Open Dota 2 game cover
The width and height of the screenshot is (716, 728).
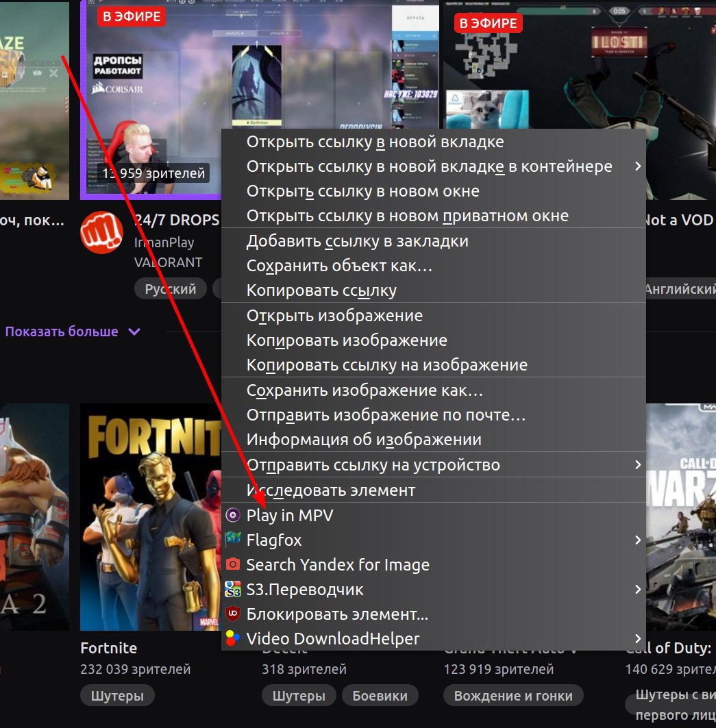34,517
